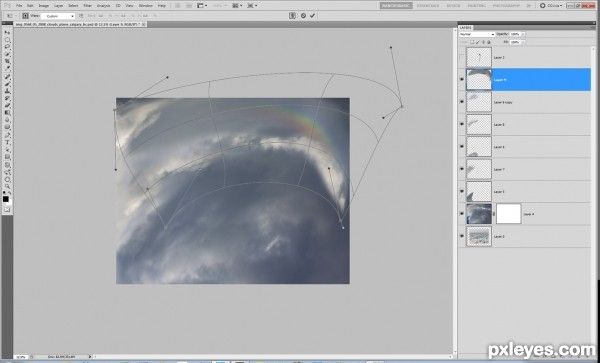The height and width of the screenshot is (363, 600).
Task: Open the layer Fill slider arrow
Action: pyautogui.click(x=523, y=42)
